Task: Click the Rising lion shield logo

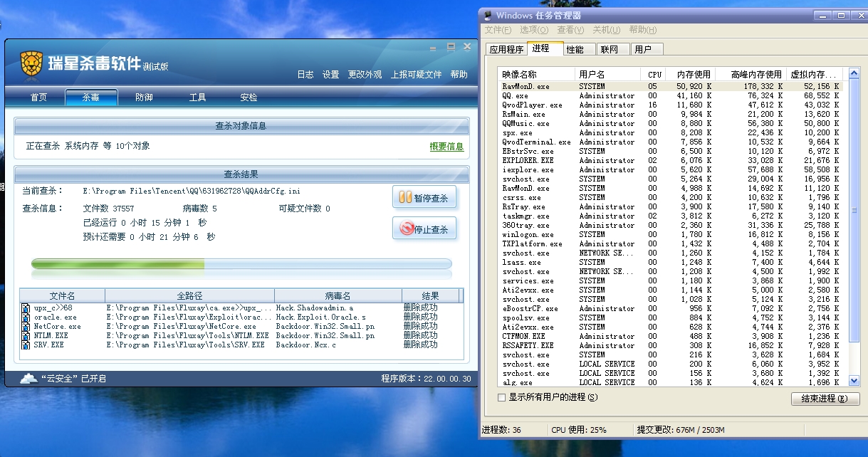Action: (31, 64)
